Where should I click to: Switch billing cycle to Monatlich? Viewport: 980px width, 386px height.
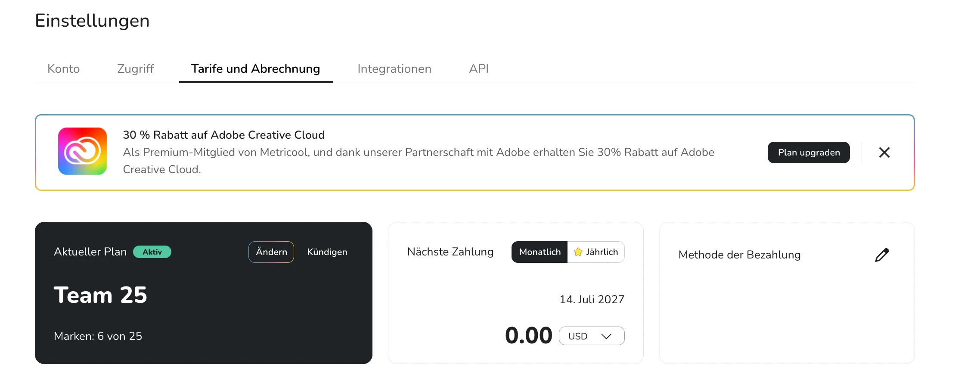540,252
